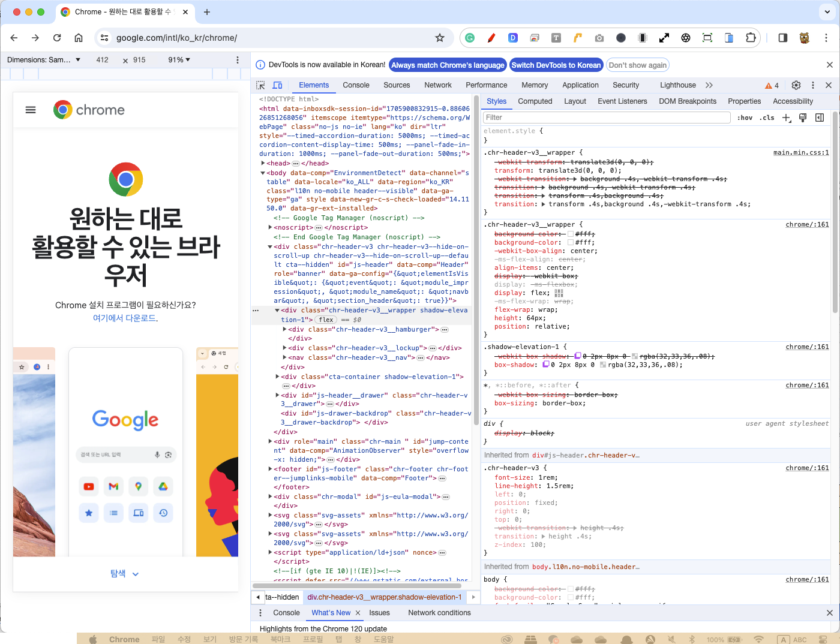Go to the browser home page
This screenshot has width=840, height=644.
pos(79,38)
